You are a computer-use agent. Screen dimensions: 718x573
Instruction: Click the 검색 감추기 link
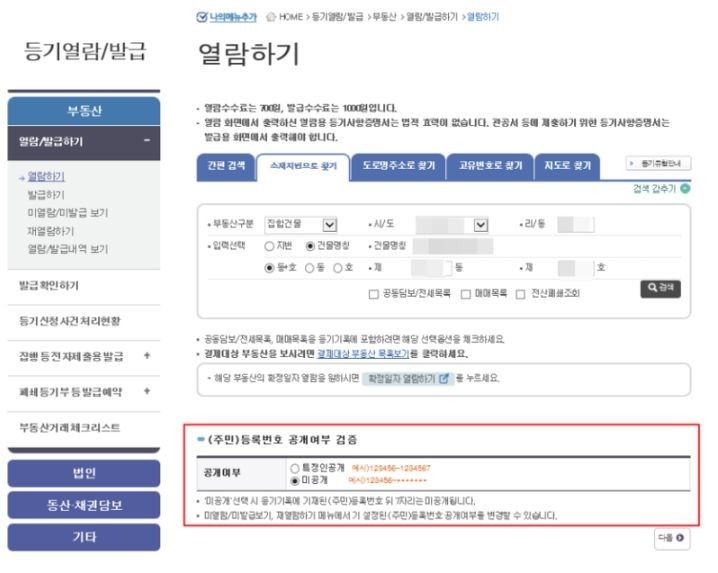[x=654, y=189]
